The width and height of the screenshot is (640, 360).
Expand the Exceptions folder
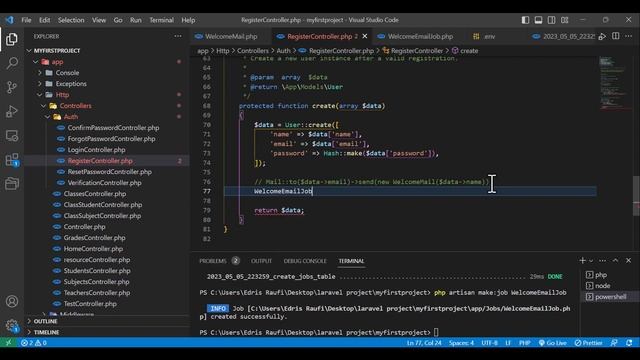click(x=40, y=84)
